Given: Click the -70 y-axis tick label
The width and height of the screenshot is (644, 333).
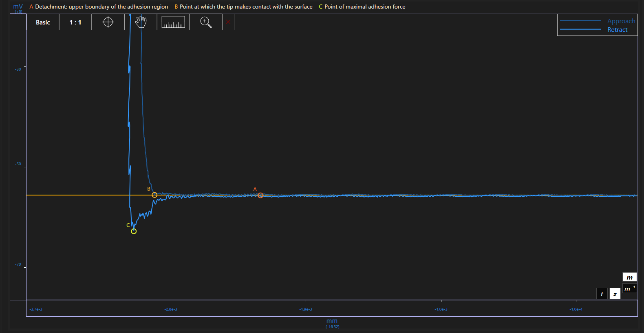Looking at the screenshot, I should coord(18,264).
